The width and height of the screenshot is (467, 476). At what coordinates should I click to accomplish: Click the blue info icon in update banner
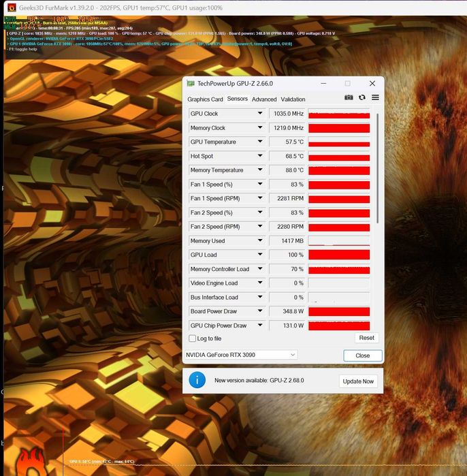point(197,381)
